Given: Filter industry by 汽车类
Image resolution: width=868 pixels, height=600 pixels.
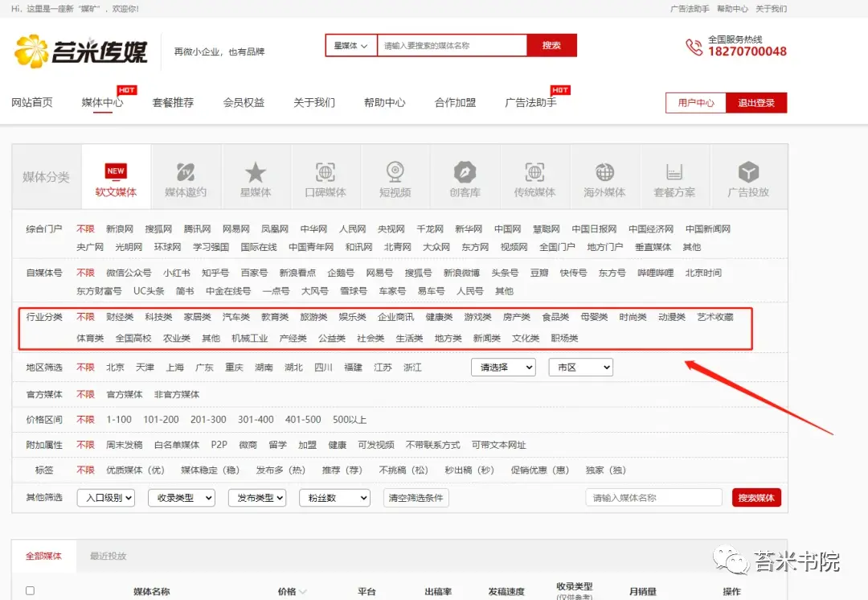Looking at the screenshot, I should [235, 317].
